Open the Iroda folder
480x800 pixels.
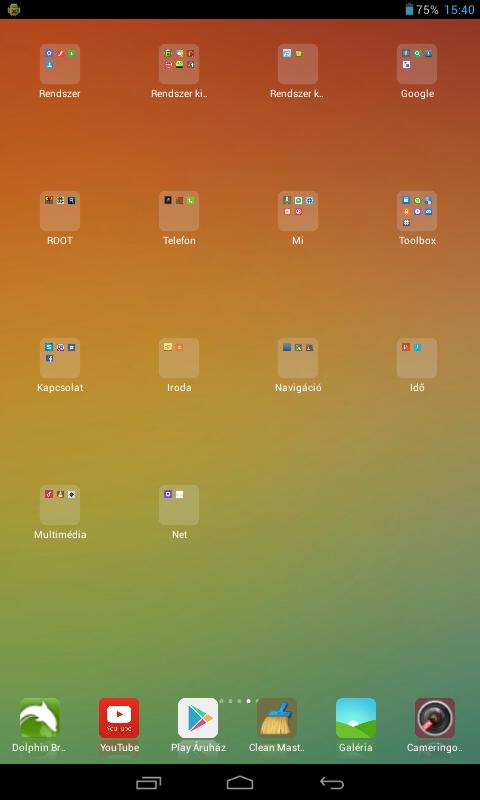click(179, 358)
